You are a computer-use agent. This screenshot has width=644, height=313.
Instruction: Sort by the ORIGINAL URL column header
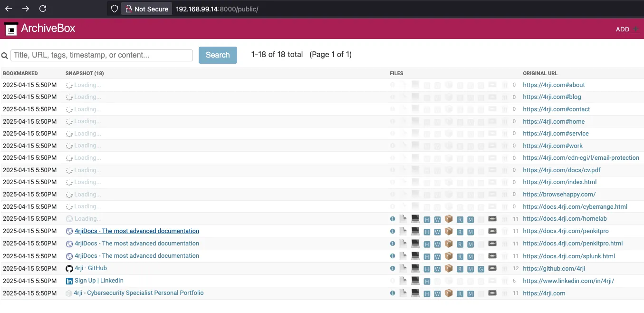coord(540,73)
